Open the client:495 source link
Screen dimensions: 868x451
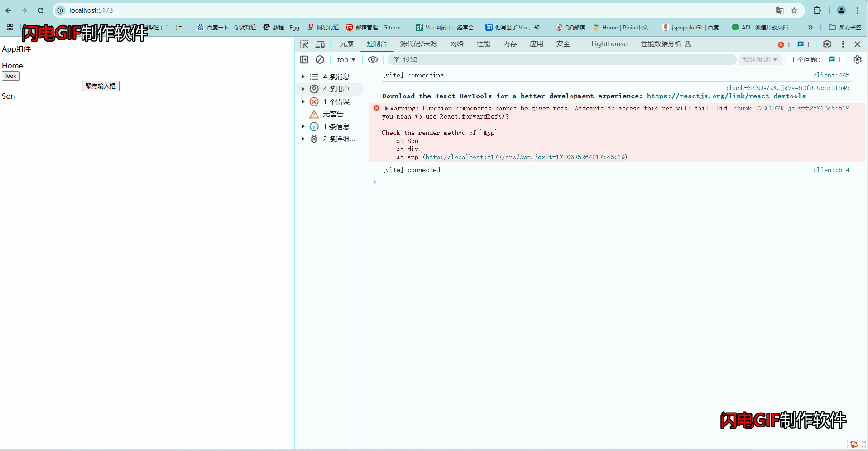coord(831,76)
